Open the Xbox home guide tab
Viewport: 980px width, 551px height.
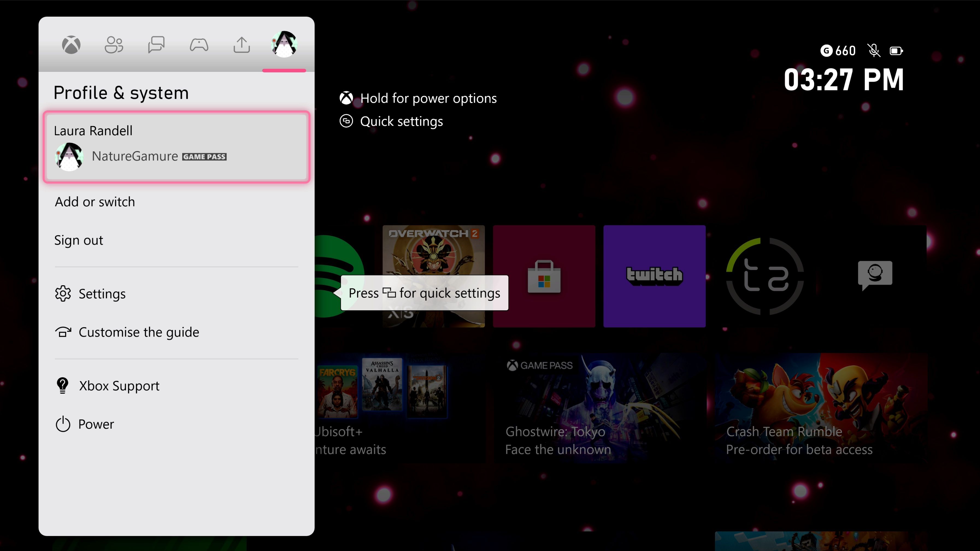pyautogui.click(x=71, y=45)
